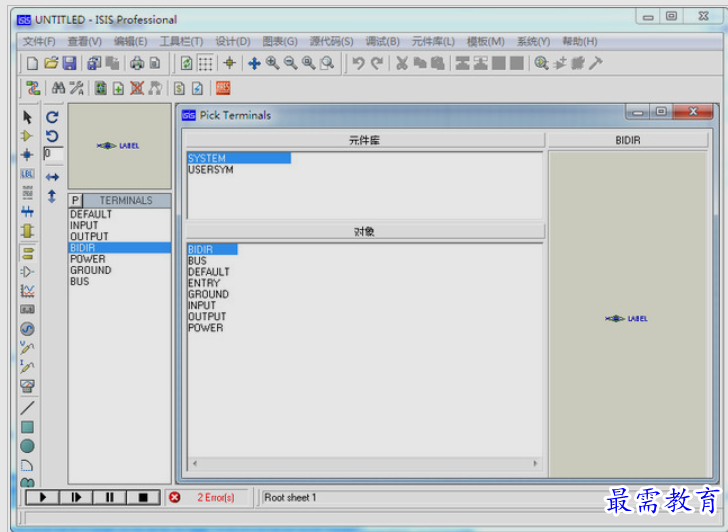Select the 2D line drawing tool
Screen dimensions: 728x532
(27, 408)
